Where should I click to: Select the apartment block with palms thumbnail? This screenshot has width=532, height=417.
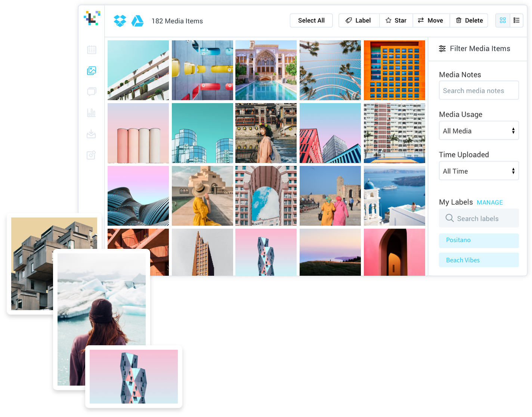tap(395, 133)
